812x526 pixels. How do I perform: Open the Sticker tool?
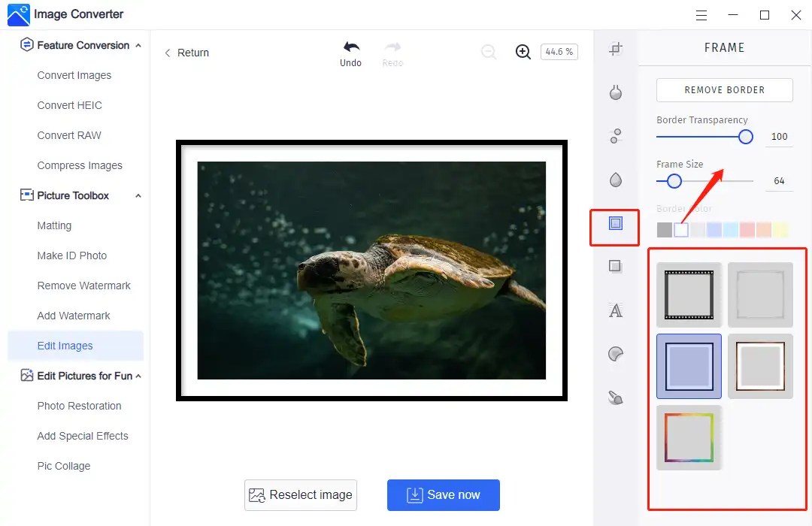(615, 353)
